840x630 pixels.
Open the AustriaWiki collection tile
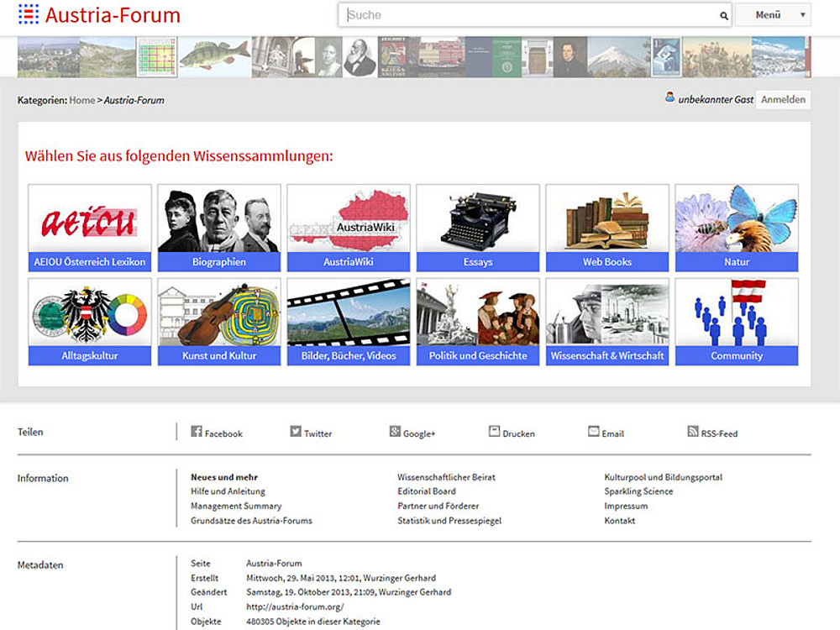coord(349,228)
